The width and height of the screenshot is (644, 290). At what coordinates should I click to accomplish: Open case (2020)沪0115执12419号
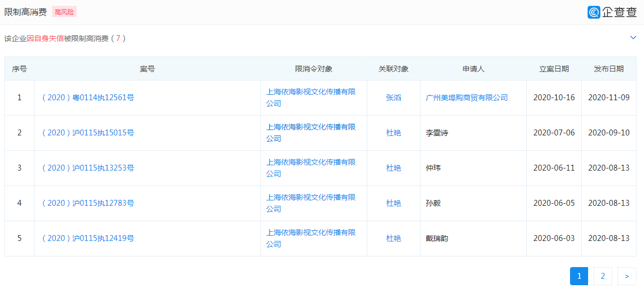(88, 238)
